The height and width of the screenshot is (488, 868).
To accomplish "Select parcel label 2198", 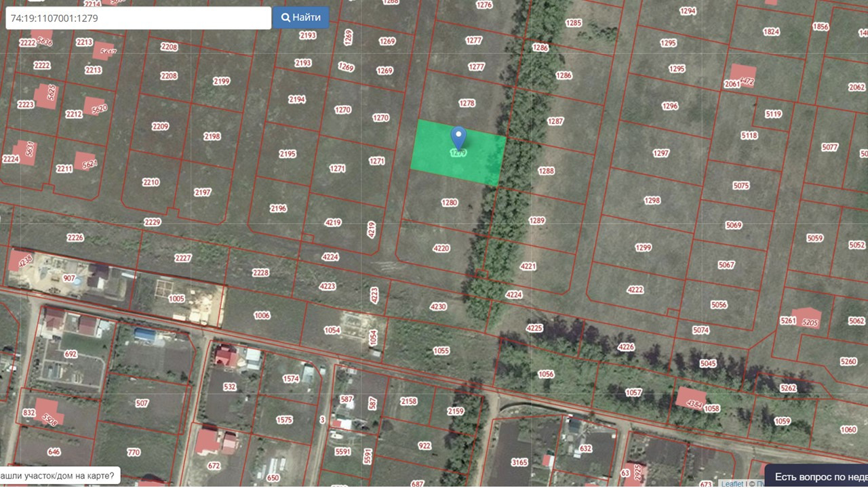I will [212, 136].
